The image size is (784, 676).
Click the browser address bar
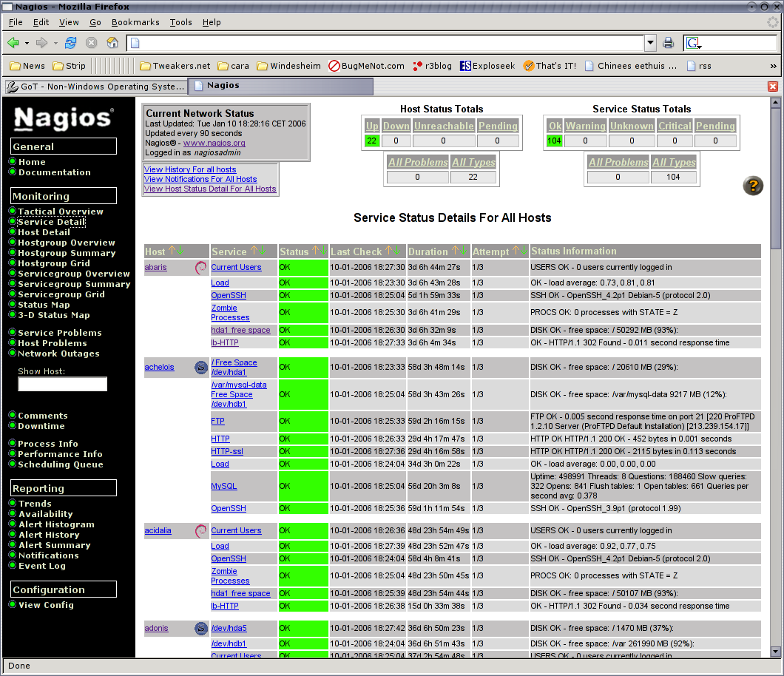click(385, 43)
